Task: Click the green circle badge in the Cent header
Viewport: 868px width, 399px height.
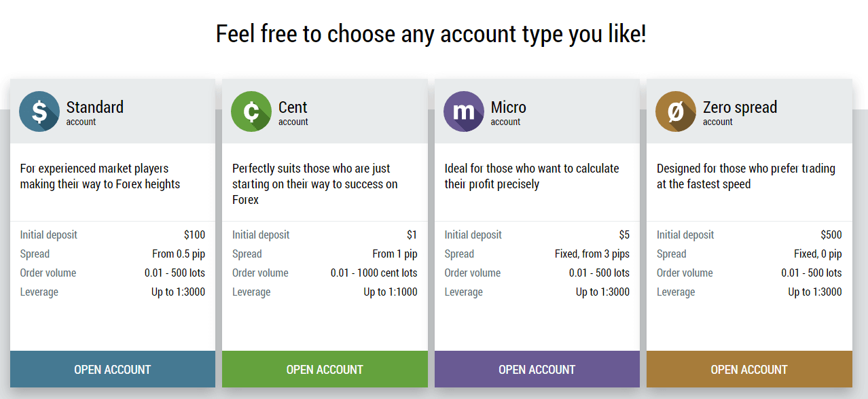Action: tap(251, 111)
